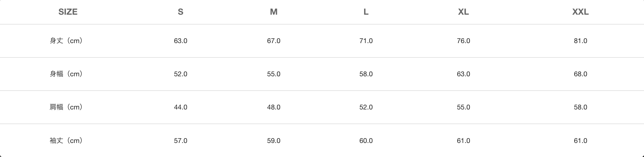Select 袖丈 value 61.0 for size XL
The image size is (644, 157).
click(x=463, y=141)
